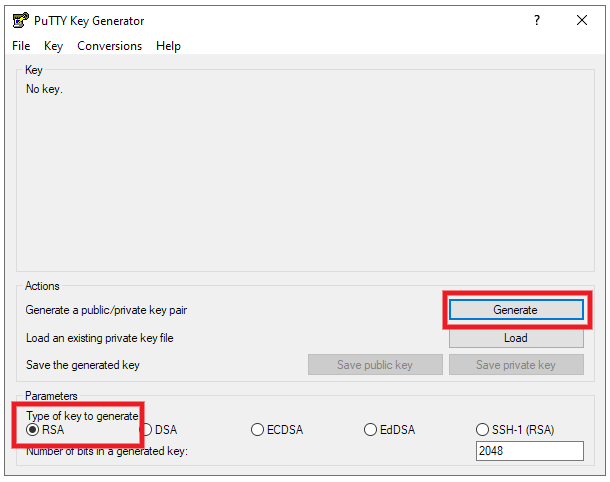Screen dimensions: 610x482
Task: Click the PuTTY Key Generator title bar icon
Action: tap(21, 20)
